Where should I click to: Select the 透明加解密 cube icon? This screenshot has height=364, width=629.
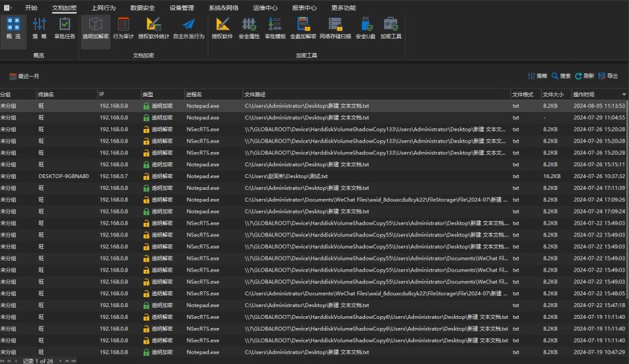tap(96, 24)
